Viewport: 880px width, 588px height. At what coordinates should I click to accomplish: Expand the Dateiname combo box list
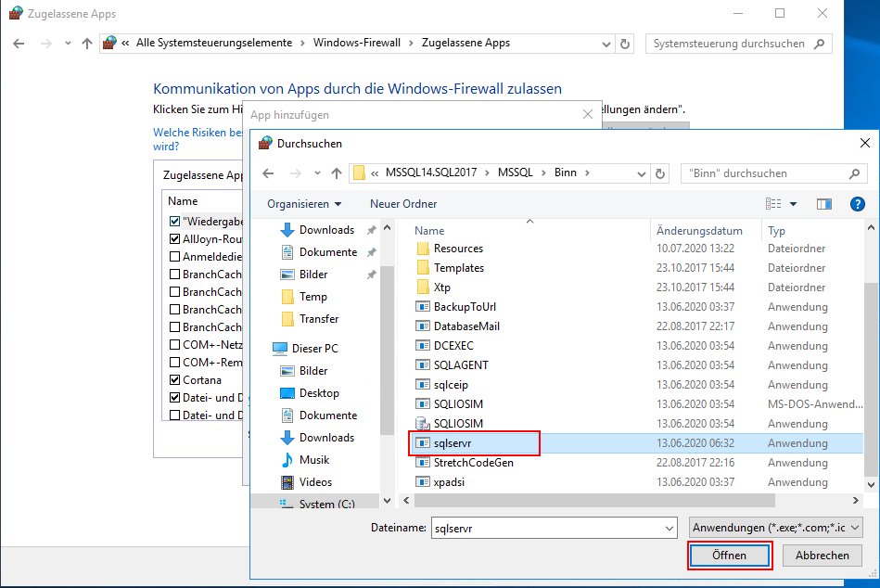pyautogui.click(x=669, y=529)
